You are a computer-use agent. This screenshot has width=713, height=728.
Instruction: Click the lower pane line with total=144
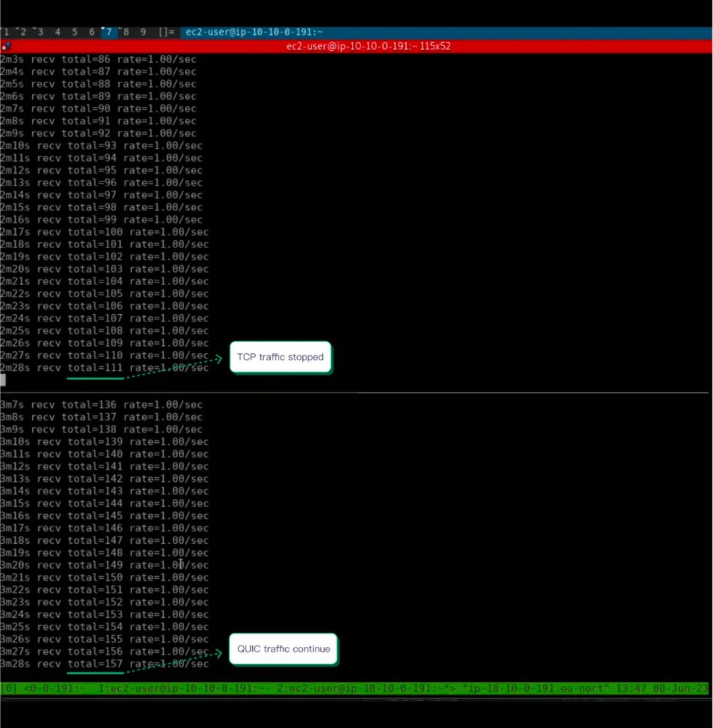pyautogui.click(x=104, y=504)
